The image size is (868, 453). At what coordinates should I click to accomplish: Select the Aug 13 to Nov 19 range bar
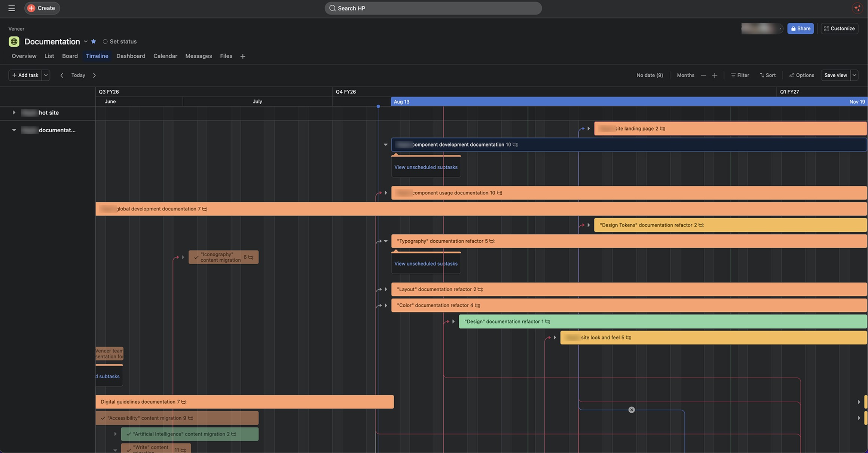629,102
